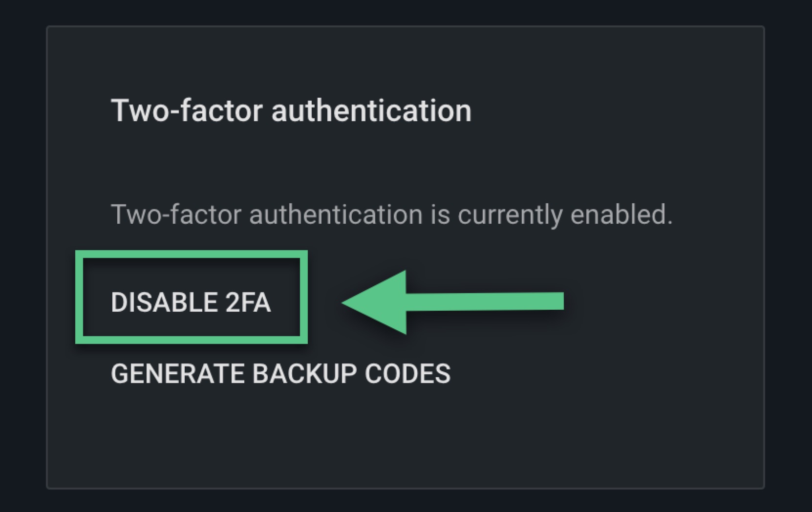Click the 'currently enabled' status sentence
Viewport: 812px width, 512px height.
click(x=392, y=214)
